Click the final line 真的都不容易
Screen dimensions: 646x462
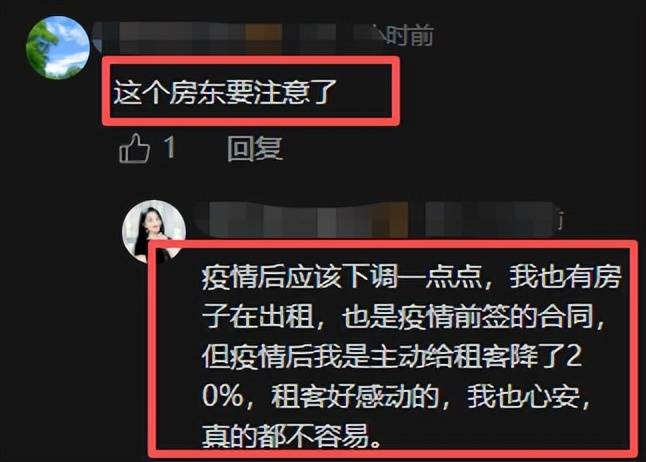click(291, 436)
